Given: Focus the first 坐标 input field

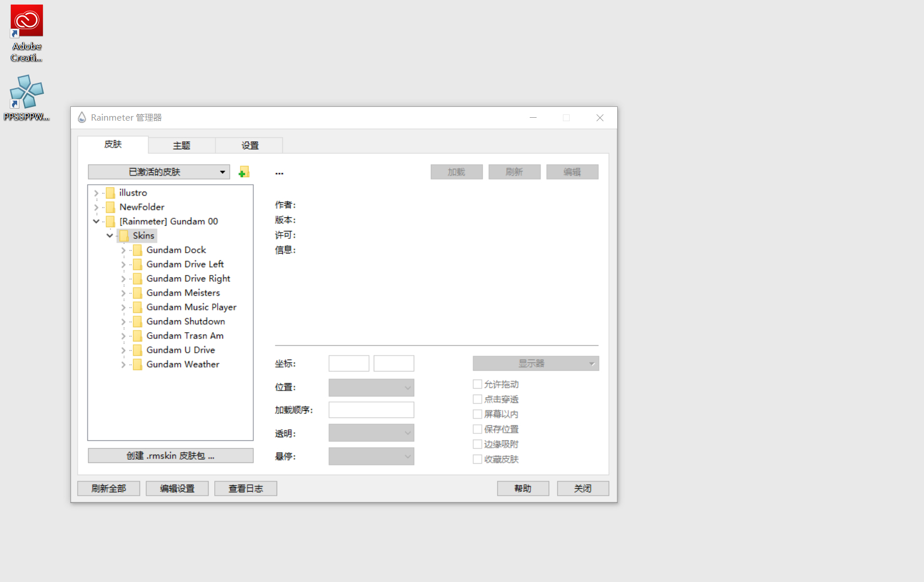Looking at the screenshot, I should [x=349, y=364].
